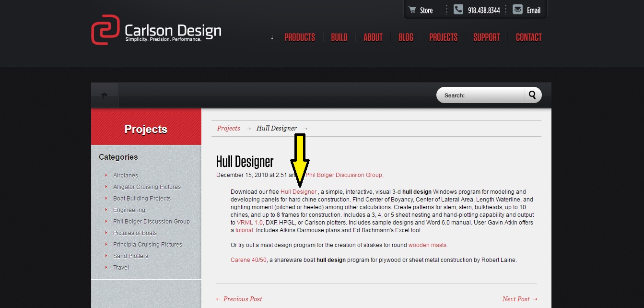This screenshot has width=644, height=308.
Task: Click the Categories heading
Action: (118, 157)
